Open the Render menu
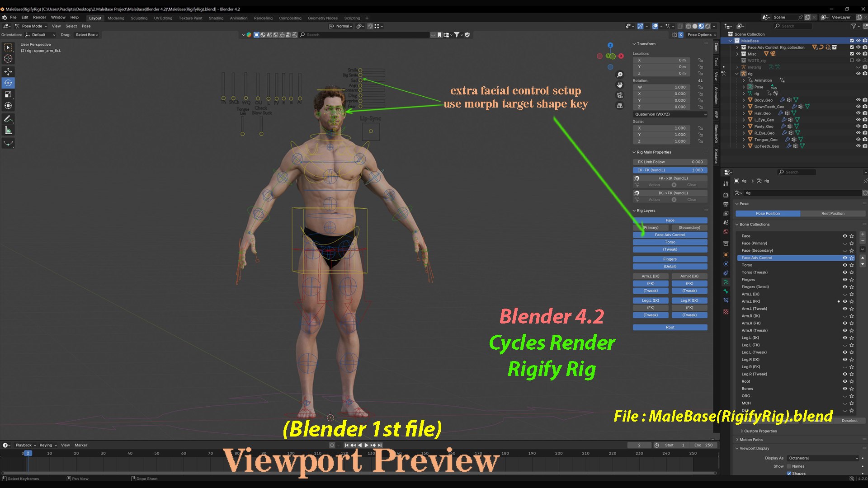The height and width of the screenshot is (488, 868). point(39,17)
